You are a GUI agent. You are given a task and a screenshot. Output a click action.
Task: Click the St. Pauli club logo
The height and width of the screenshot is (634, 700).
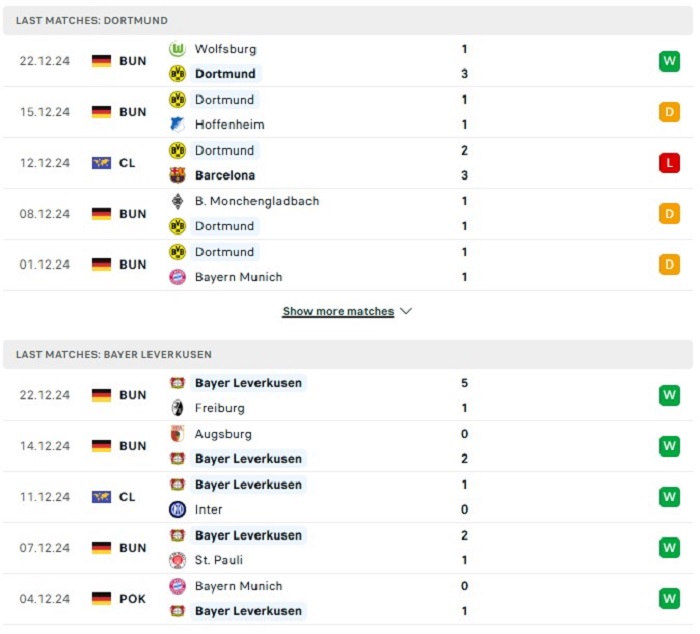pos(177,560)
